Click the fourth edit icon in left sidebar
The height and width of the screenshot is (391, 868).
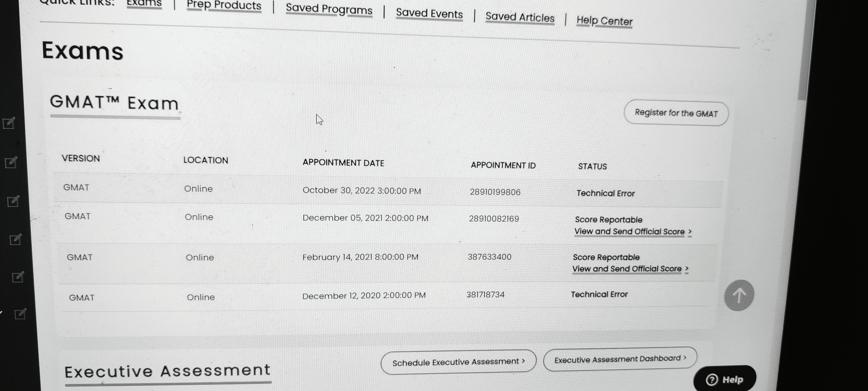tap(15, 240)
